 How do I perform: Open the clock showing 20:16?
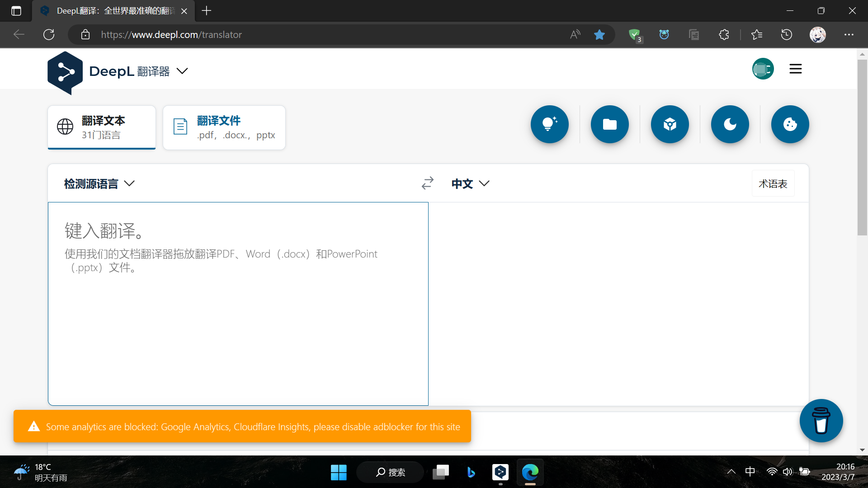click(x=839, y=472)
